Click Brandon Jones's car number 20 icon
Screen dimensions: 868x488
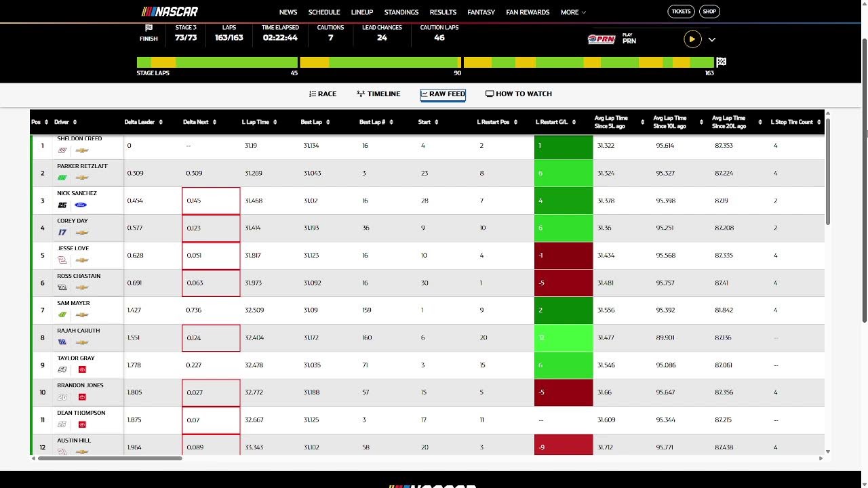[x=62, y=397]
